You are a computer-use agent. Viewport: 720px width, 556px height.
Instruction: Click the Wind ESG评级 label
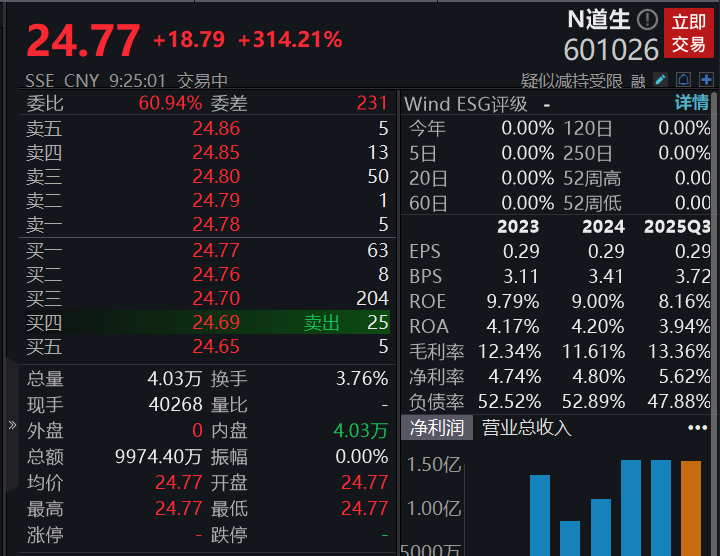(466, 104)
